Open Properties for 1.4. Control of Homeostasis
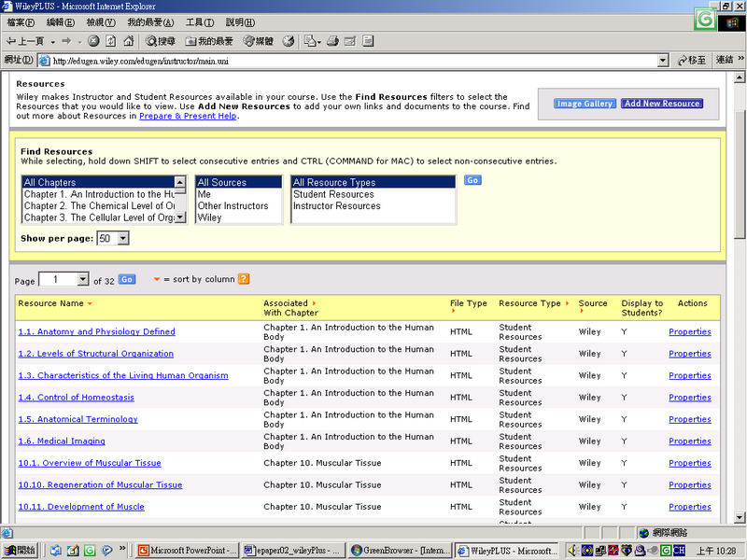 click(x=690, y=398)
